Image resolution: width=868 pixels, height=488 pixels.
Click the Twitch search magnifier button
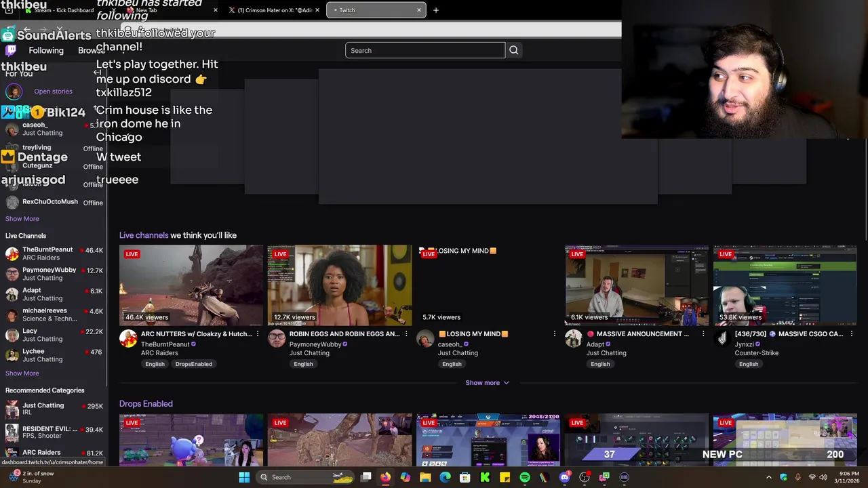click(x=513, y=50)
